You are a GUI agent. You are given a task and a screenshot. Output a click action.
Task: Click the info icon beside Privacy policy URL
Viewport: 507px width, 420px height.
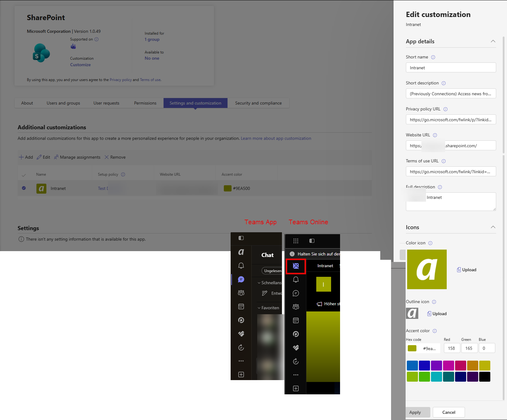coord(445,109)
